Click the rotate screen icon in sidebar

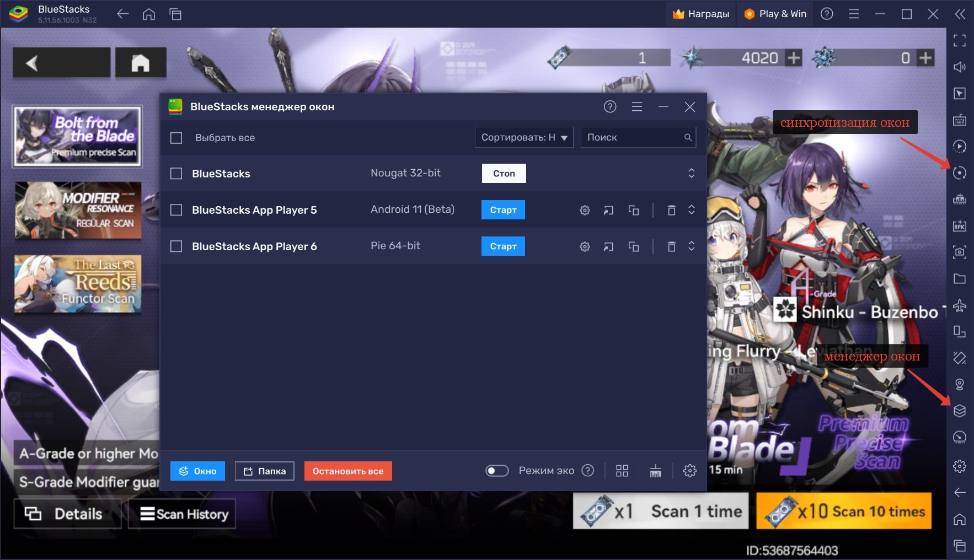pyautogui.click(x=960, y=331)
